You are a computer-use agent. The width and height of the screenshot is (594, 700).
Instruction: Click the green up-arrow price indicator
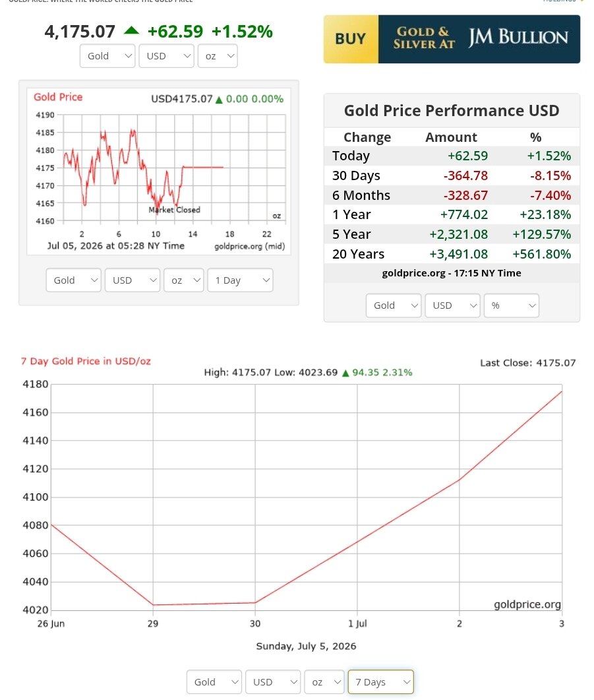132,31
